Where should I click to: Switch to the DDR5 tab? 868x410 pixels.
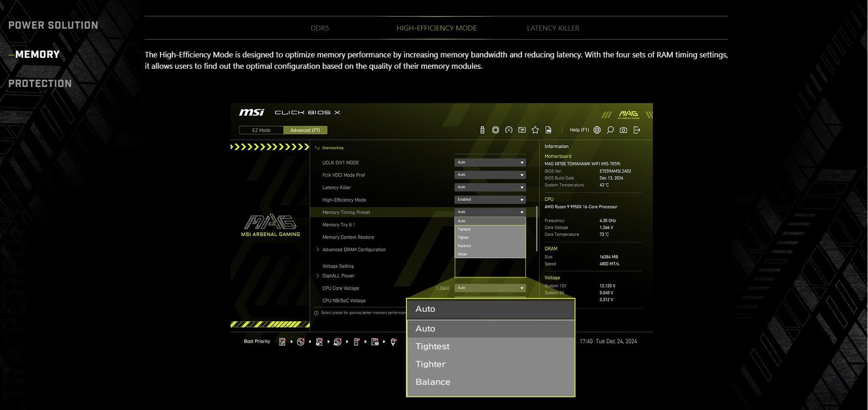(x=319, y=28)
